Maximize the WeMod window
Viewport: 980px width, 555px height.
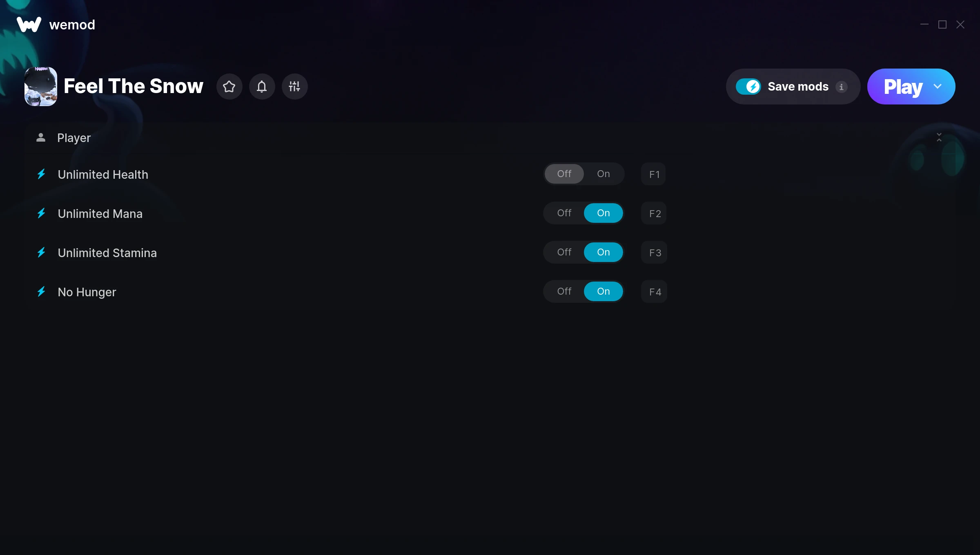click(942, 24)
